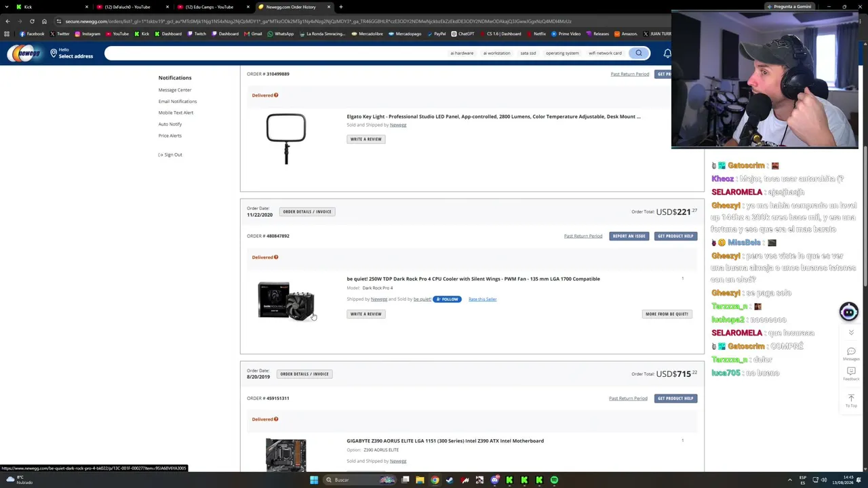Open the Newegg notifications bell
Screen dimensions: 868x488
(667, 53)
